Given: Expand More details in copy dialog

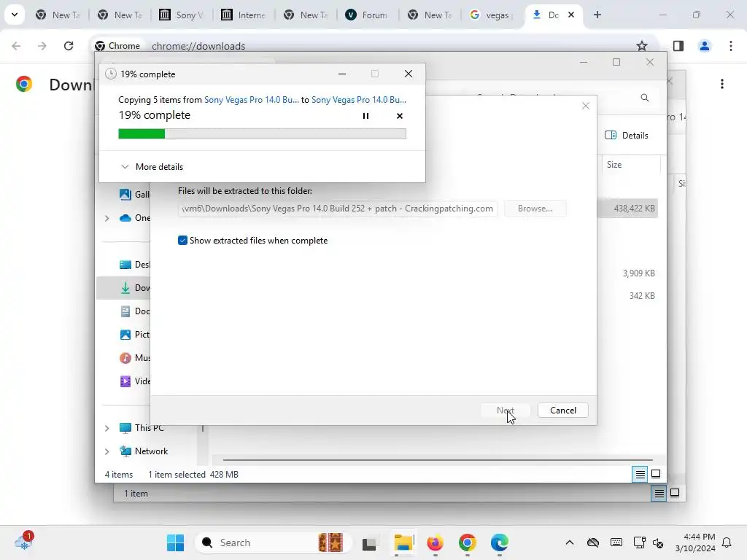Looking at the screenshot, I should 152,167.
